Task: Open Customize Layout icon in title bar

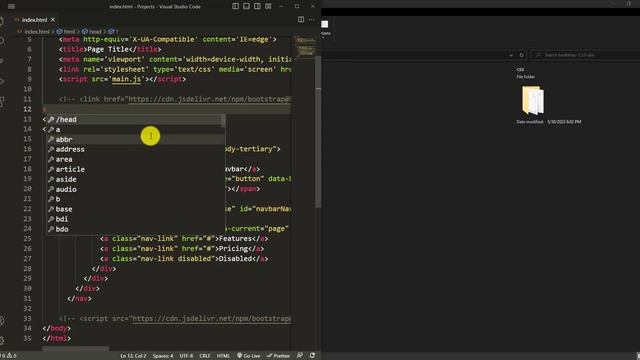Action: pos(268,6)
